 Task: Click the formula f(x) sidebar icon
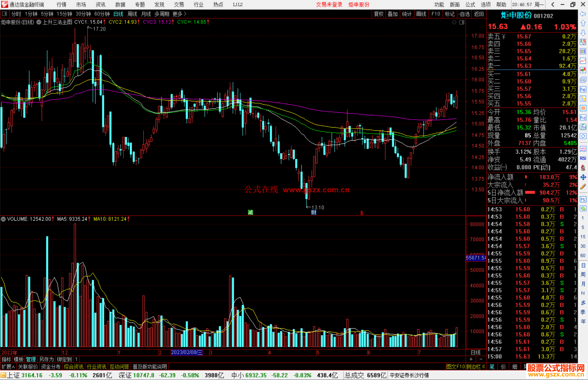tap(583, 127)
